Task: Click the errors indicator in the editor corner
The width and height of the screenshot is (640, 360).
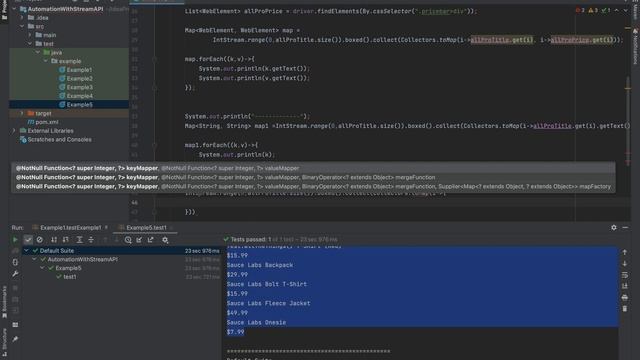Action: pos(580,10)
